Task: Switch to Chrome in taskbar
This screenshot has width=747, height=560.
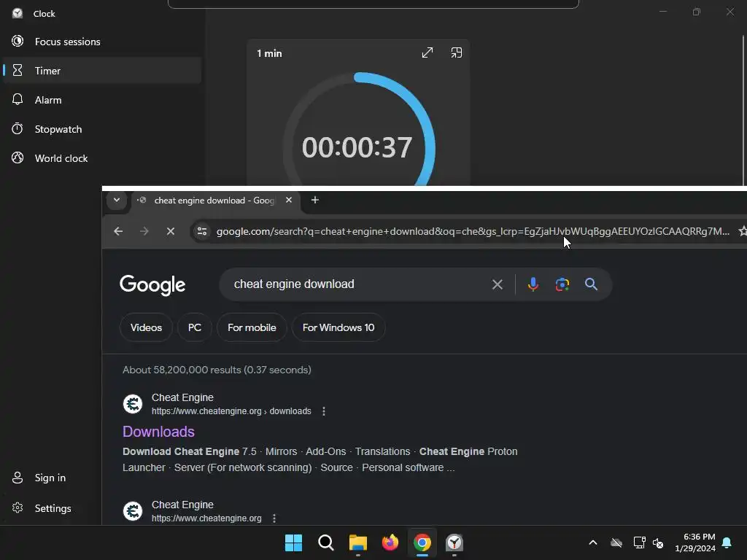Action: 422,542
